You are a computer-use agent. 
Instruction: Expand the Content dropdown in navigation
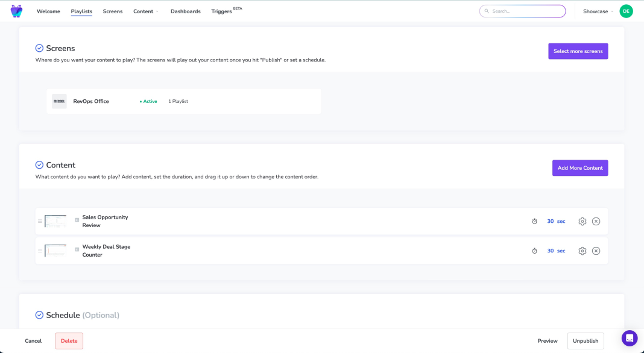pyautogui.click(x=146, y=11)
